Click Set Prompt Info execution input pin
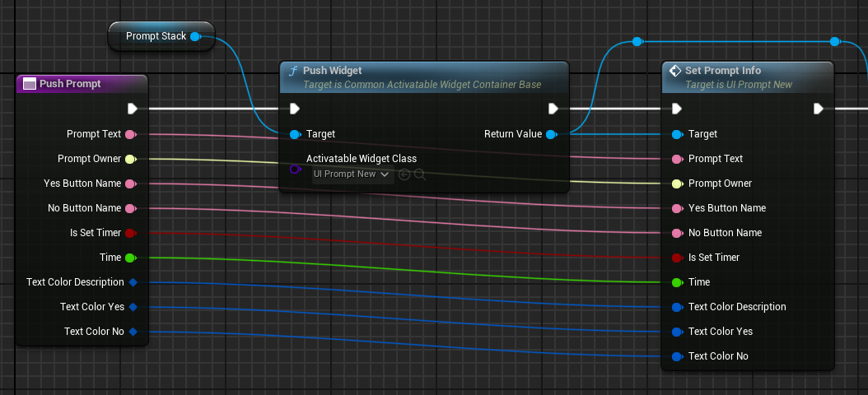The height and width of the screenshot is (395, 868). [677, 109]
